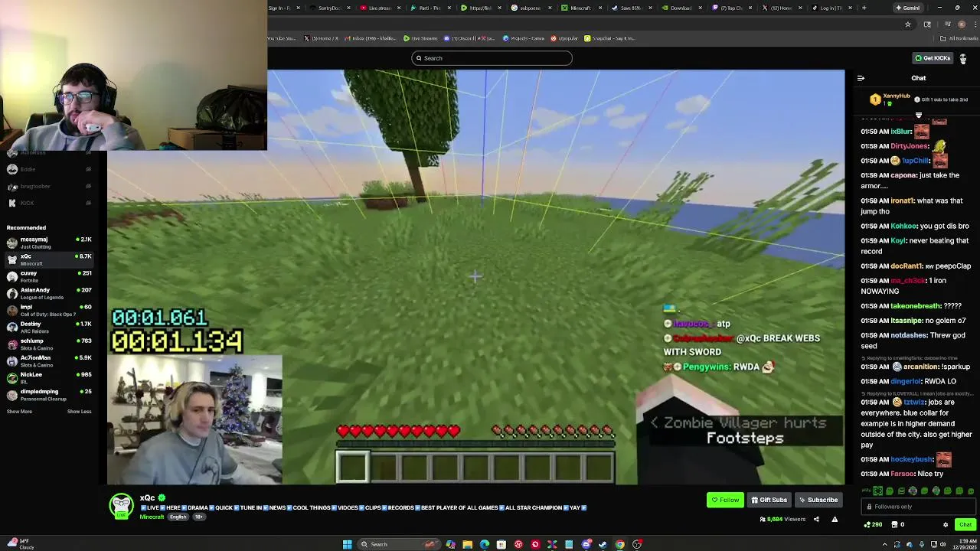This screenshot has height=551, width=980.
Task: Open the Inbox Gmail bookmark
Action: pyautogui.click(x=371, y=38)
